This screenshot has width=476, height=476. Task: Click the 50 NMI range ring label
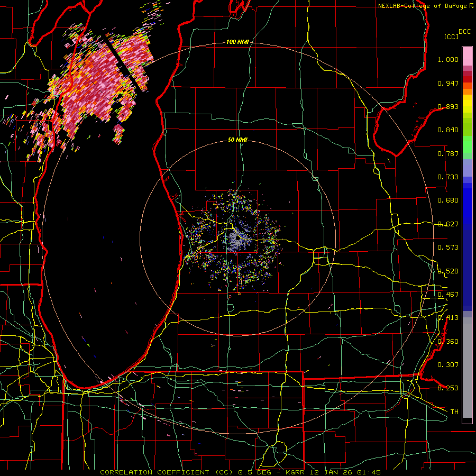click(237, 140)
